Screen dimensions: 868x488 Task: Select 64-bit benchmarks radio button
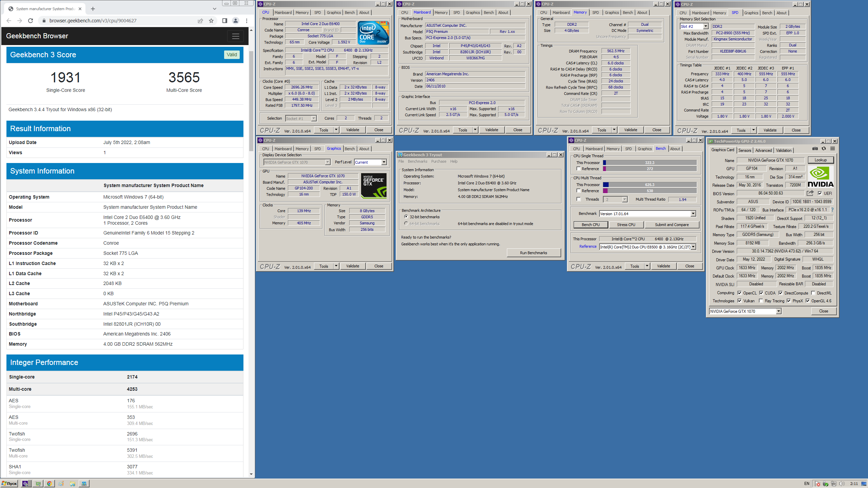click(406, 223)
